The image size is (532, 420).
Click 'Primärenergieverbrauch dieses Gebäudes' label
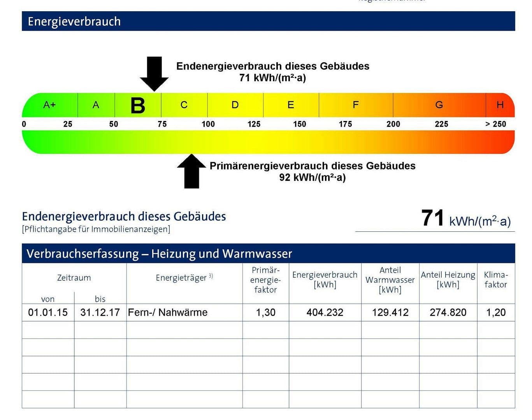(x=313, y=166)
